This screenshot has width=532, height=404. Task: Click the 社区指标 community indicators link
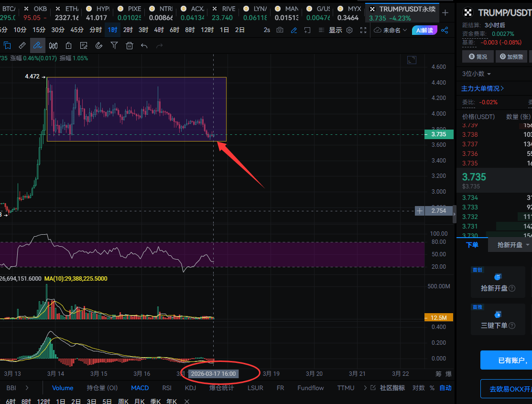pos(392,388)
